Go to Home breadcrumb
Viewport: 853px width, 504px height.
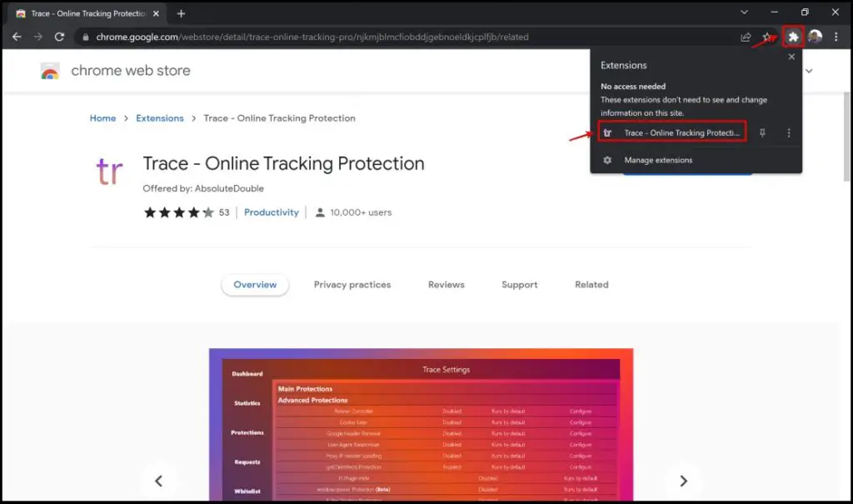pos(102,118)
